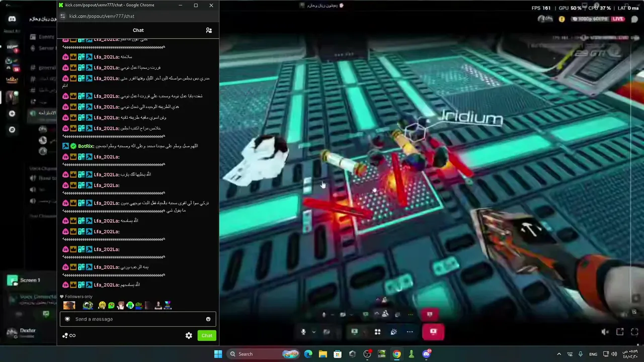Click the Send a message input field
This screenshot has width=644, height=362.
138,319
